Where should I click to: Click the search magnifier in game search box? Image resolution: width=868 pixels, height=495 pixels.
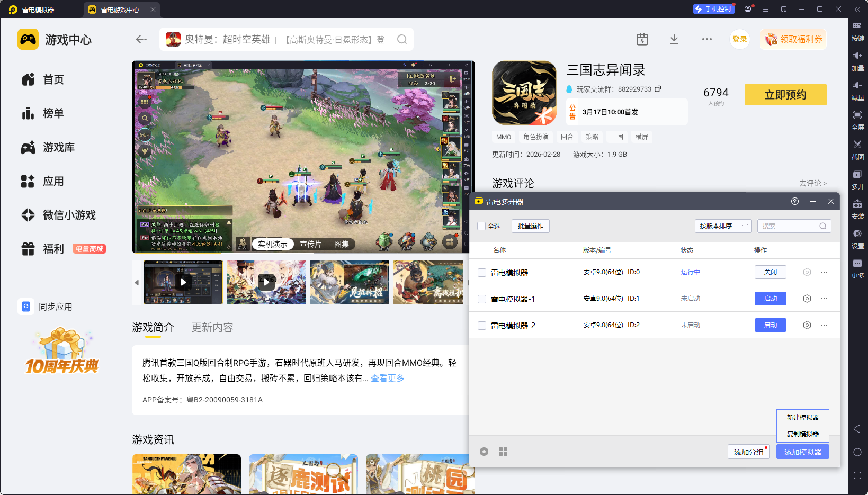tap(402, 39)
